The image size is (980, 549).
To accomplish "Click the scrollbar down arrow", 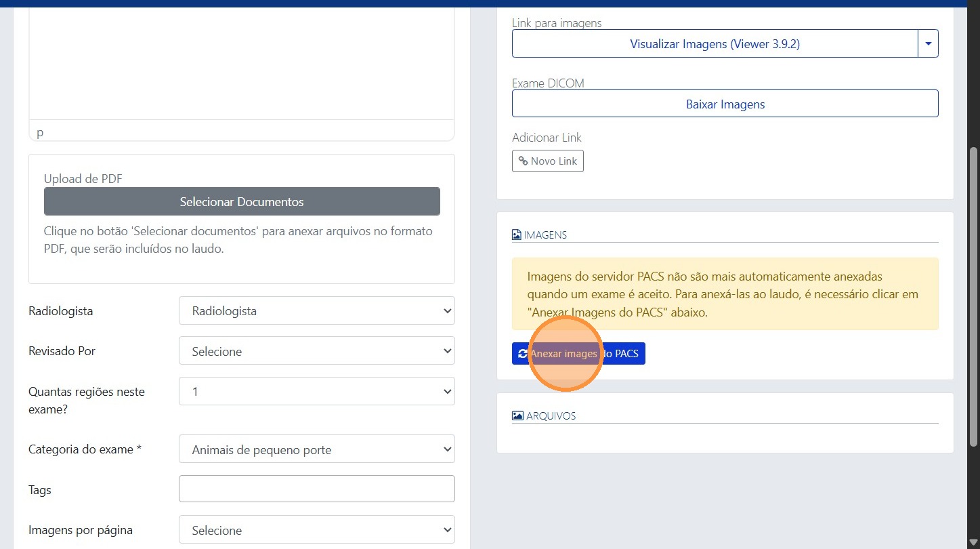I will point(974,541).
